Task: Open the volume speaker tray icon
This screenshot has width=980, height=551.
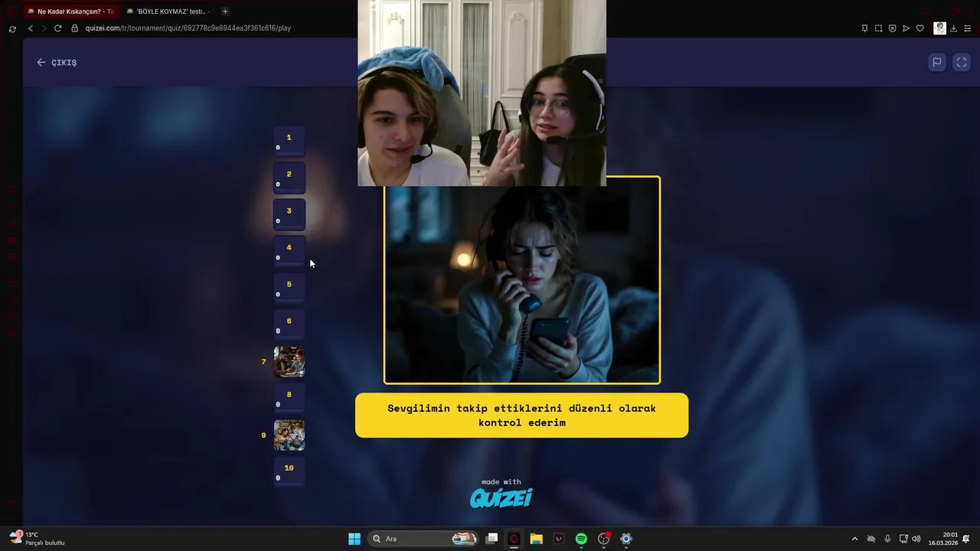Action: (916, 539)
